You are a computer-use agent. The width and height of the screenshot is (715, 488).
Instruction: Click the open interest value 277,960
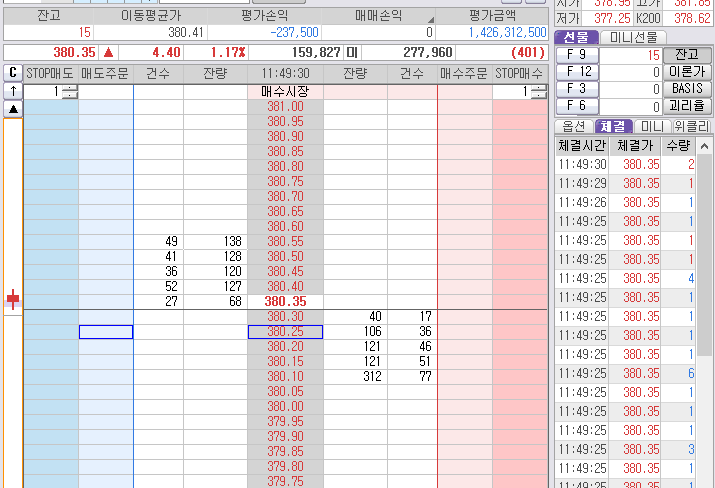click(x=428, y=52)
